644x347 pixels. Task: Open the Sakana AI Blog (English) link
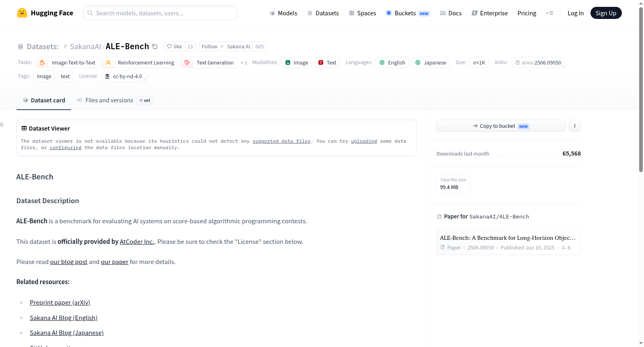pos(64,318)
